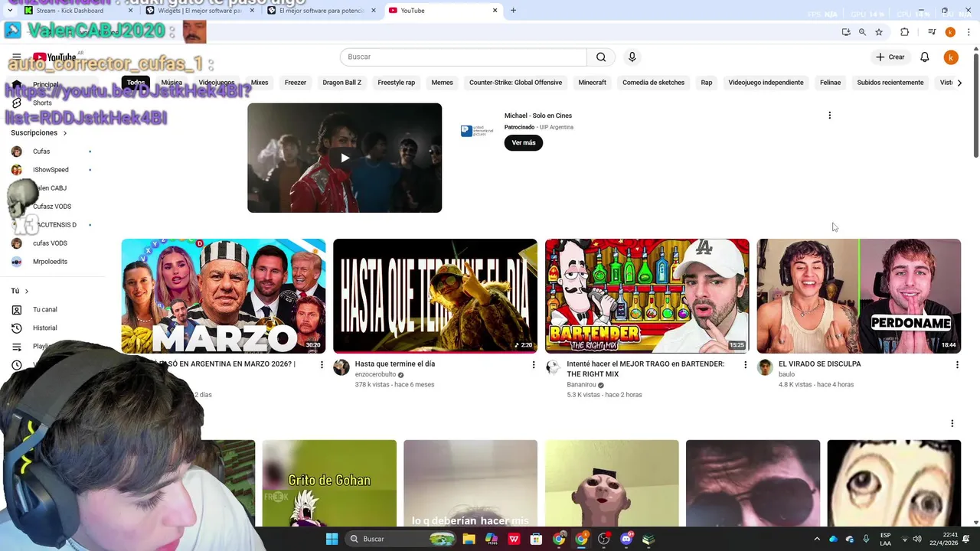This screenshot has width=980, height=551.
Task: Open the Windows Start menu
Action: (x=332, y=539)
